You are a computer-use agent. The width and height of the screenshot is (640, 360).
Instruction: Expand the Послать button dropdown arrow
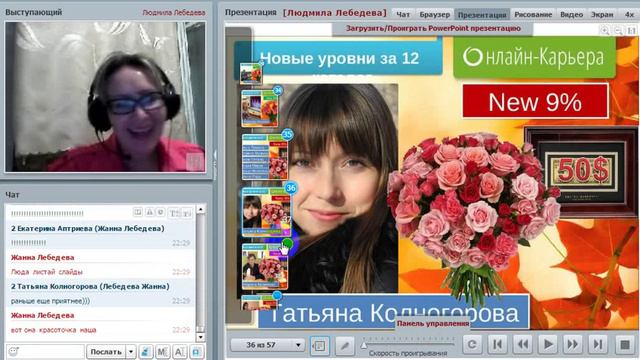pyautogui.click(x=131, y=351)
